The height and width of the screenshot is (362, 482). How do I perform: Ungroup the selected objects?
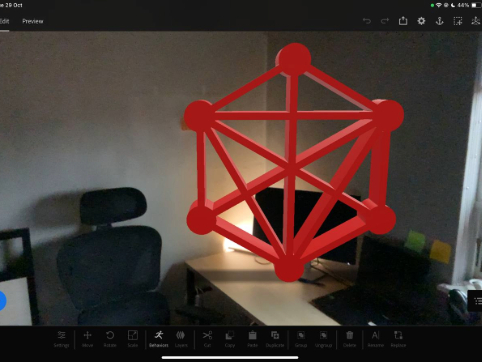coord(323,339)
